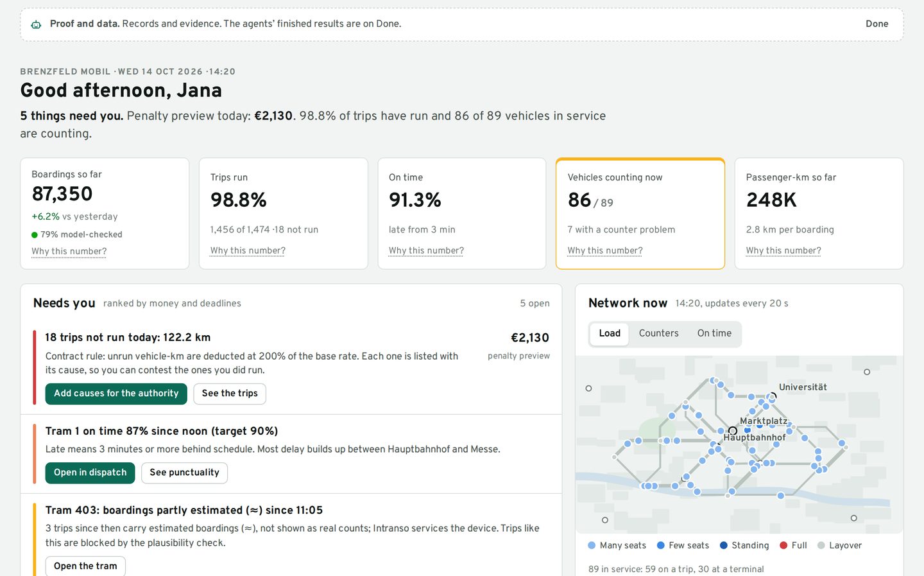Click Add causes for the authority
Screen dimensions: 924x576
(x=116, y=394)
